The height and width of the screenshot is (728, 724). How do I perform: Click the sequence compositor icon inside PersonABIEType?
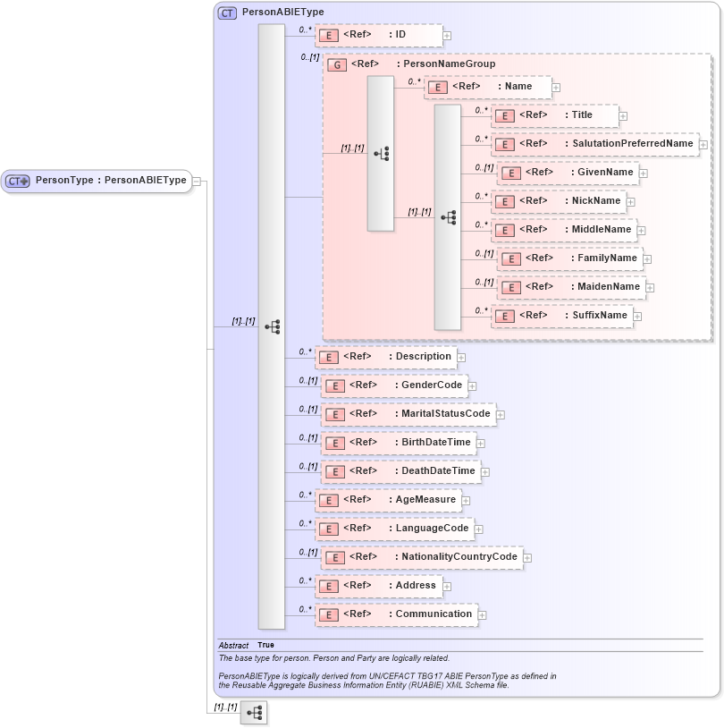click(x=274, y=326)
